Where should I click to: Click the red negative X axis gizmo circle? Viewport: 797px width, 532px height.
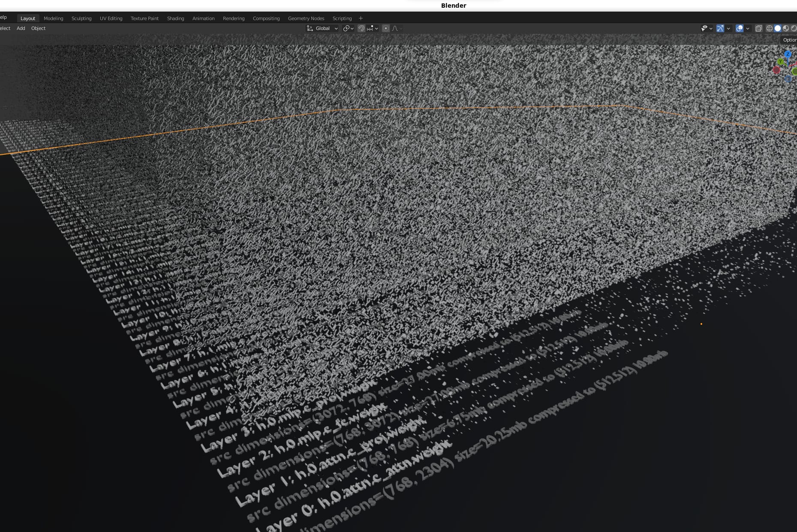coord(776,69)
